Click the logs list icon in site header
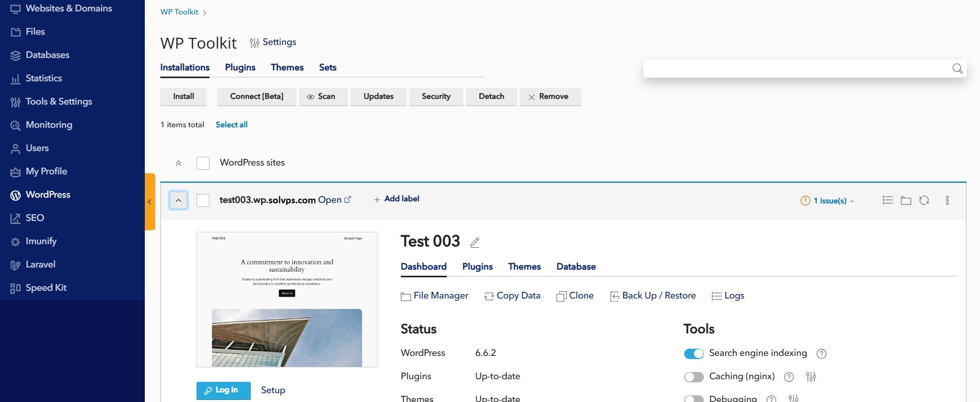 click(x=888, y=200)
